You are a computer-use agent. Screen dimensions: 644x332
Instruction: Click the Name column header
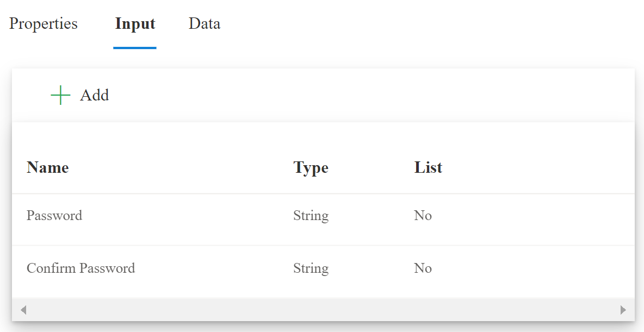pos(48,167)
